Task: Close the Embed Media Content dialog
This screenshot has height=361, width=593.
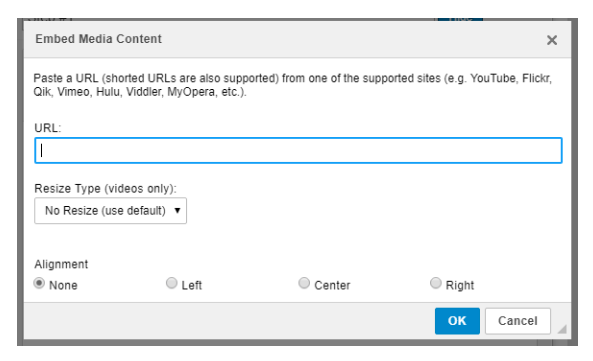Action: (x=551, y=40)
